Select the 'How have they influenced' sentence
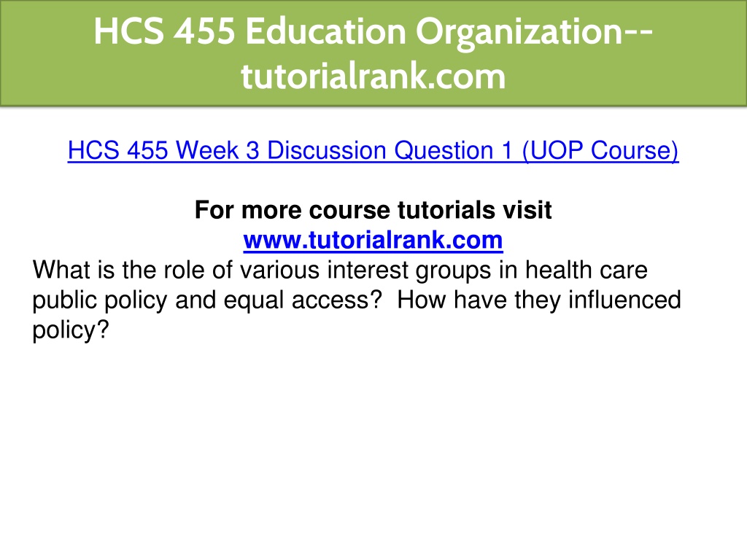 [539, 300]
